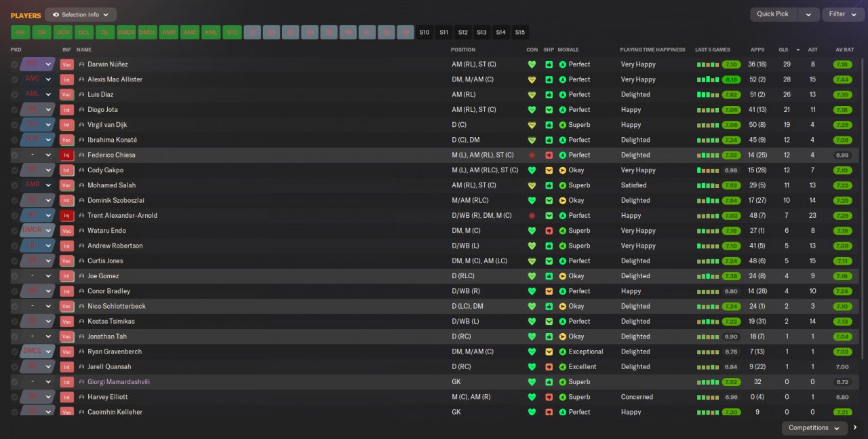The height and width of the screenshot is (439, 868).
Task: Open the AMR position dropdown for Mohamed Salah
Action: [37, 185]
